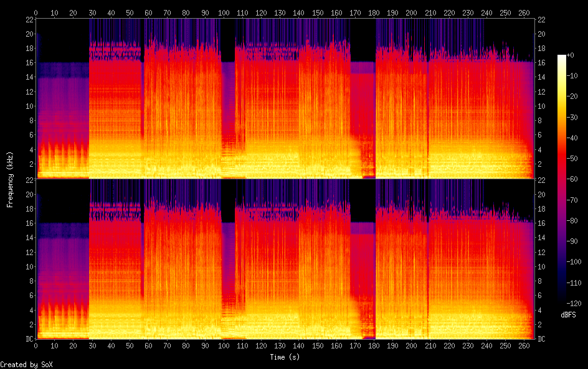The image size is (588, 369).
Task: Click the dBFS label under the color scale
Action: click(x=567, y=315)
